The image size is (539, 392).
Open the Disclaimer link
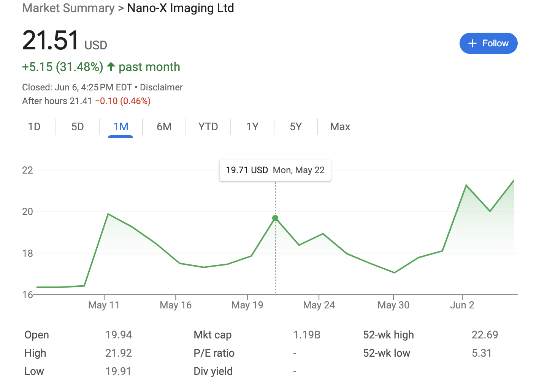tap(161, 87)
